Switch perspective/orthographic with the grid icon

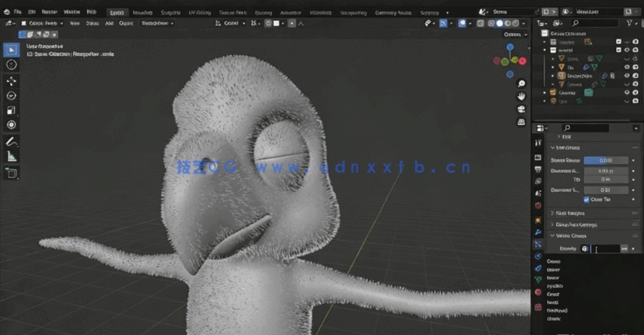tap(521, 122)
